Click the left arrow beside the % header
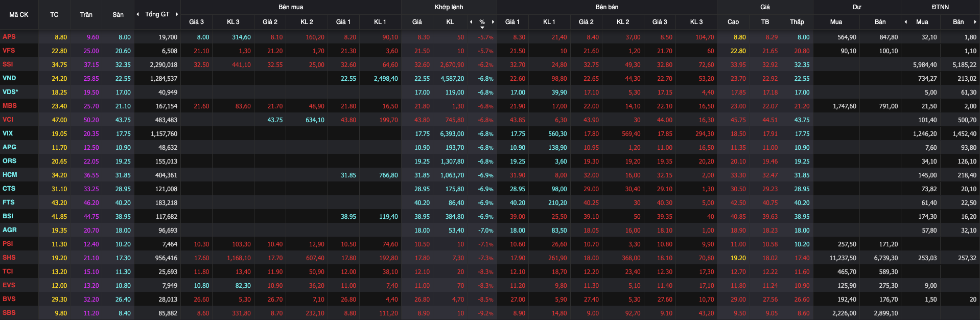The width and height of the screenshot is (980, 320). tap(471, 22)
